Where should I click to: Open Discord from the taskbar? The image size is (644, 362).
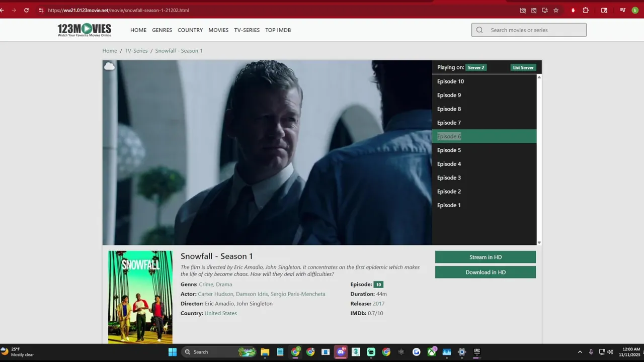[x=341, y=352]
